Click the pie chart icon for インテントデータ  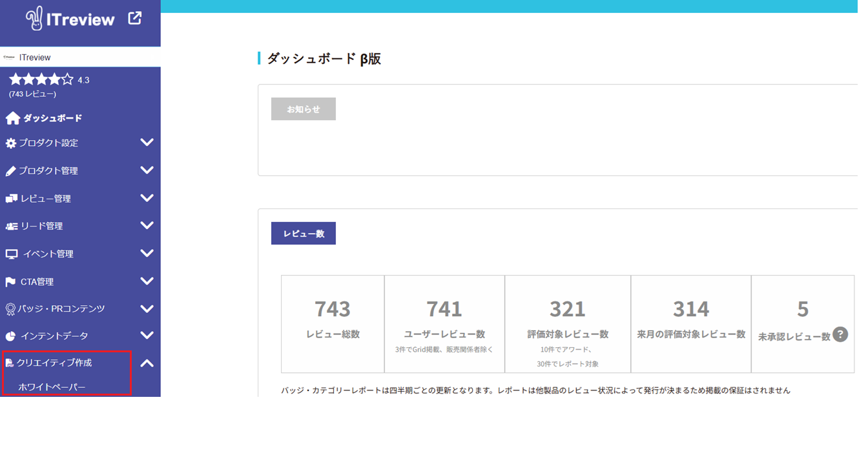pyautogui.click(x=10, y=336)
